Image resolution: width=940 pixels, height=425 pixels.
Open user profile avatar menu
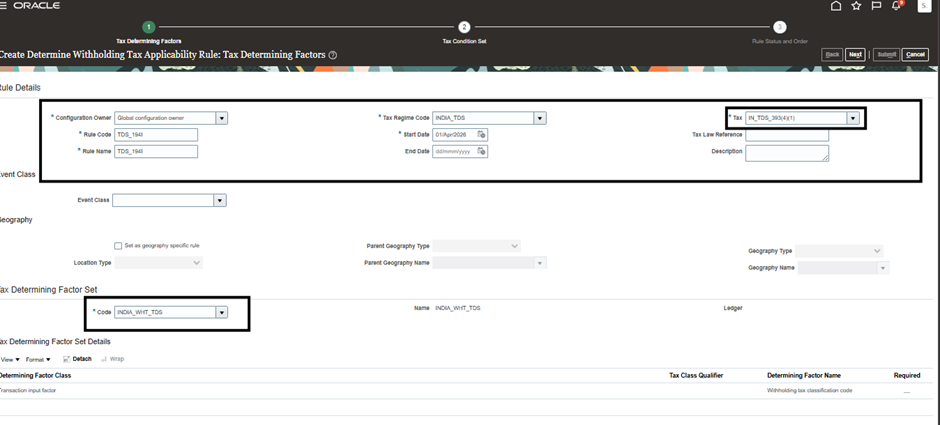924,5
